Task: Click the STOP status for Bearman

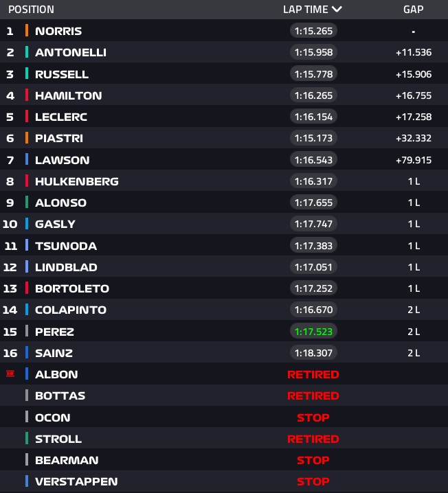Action: coord(313,460)
